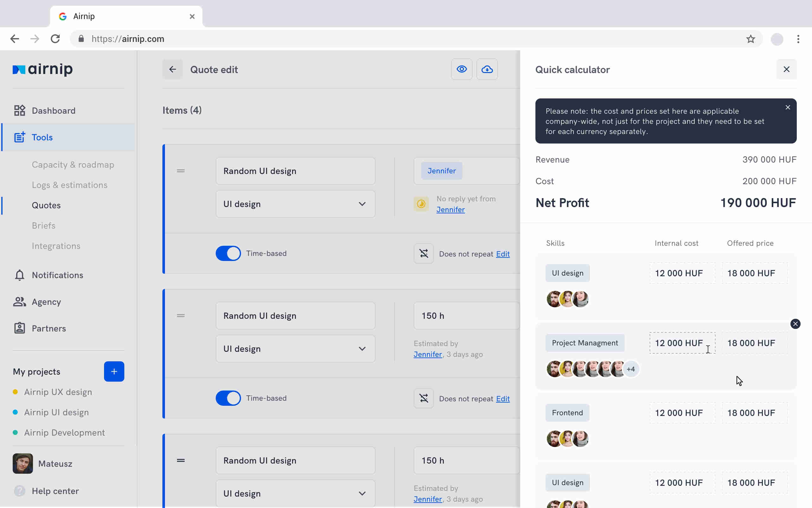This screenshot has width=812, height=508.
Task: Select the Project Managment skill tag
Action: pos(585,343)
